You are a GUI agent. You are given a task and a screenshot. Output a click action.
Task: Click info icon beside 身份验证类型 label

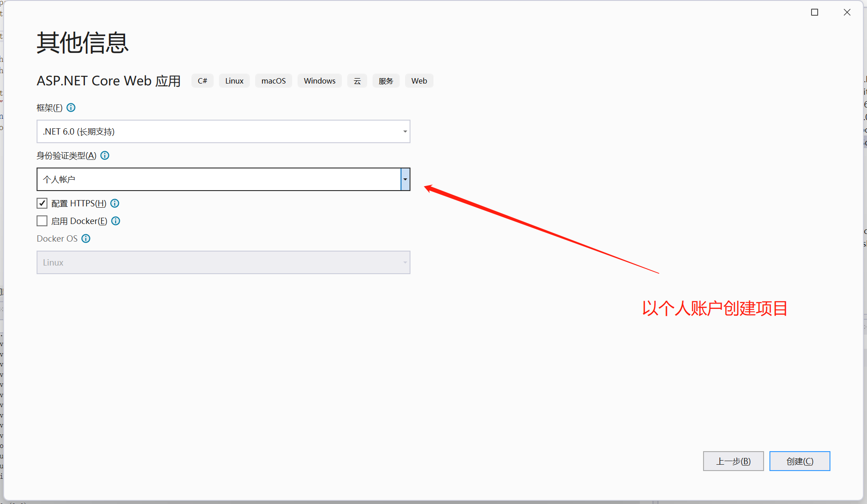point(105,155)
